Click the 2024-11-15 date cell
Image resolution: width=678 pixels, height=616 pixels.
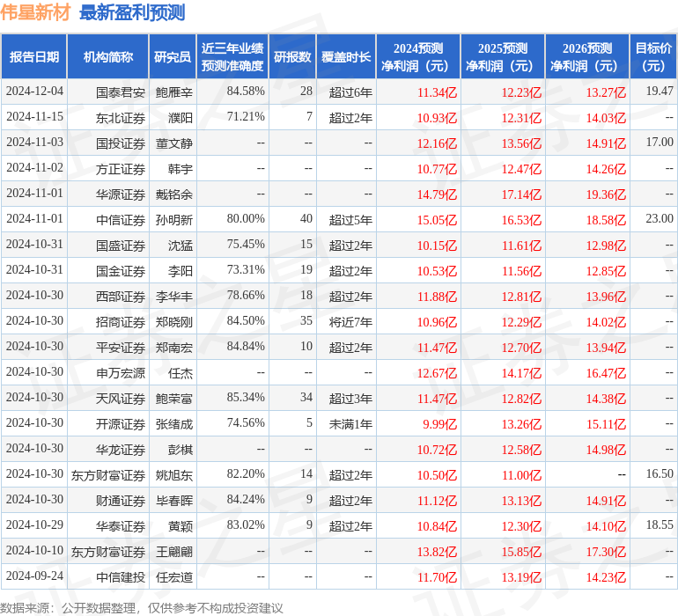click(34, 117)
